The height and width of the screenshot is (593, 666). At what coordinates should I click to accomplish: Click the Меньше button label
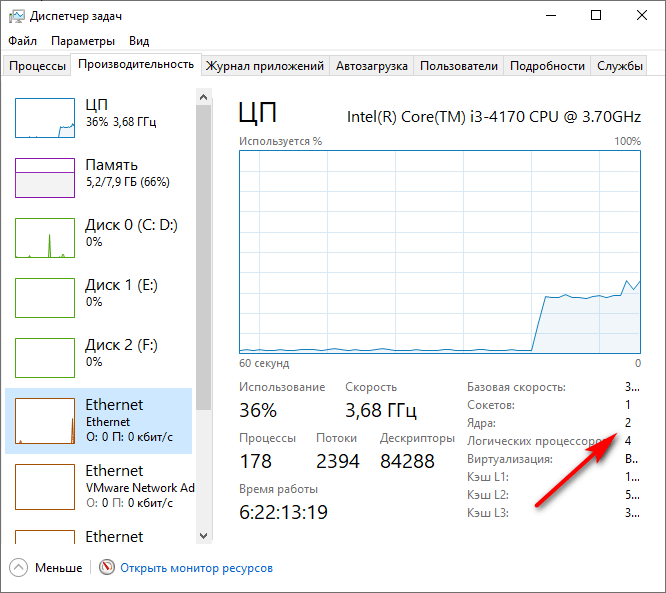59,568
